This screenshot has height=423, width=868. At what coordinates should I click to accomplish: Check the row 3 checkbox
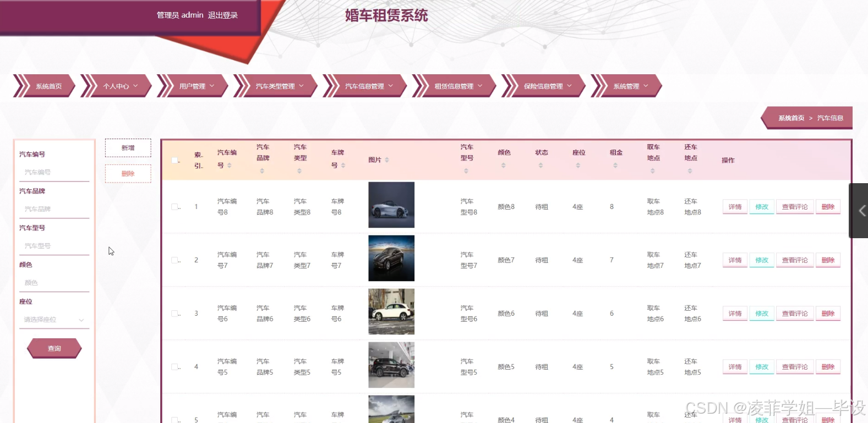click(174, 314)
